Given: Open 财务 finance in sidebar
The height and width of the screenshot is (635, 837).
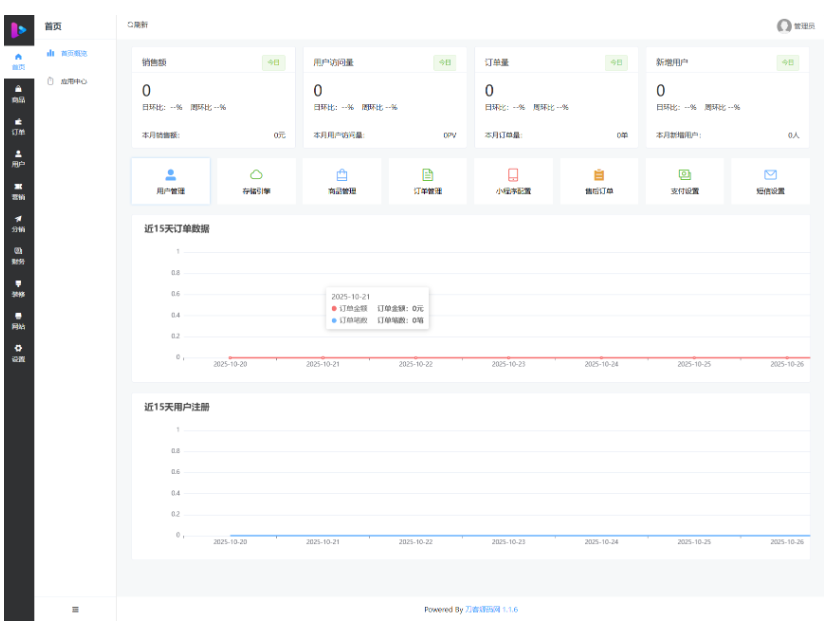Looking at the screenshot, I should point(18,256).
